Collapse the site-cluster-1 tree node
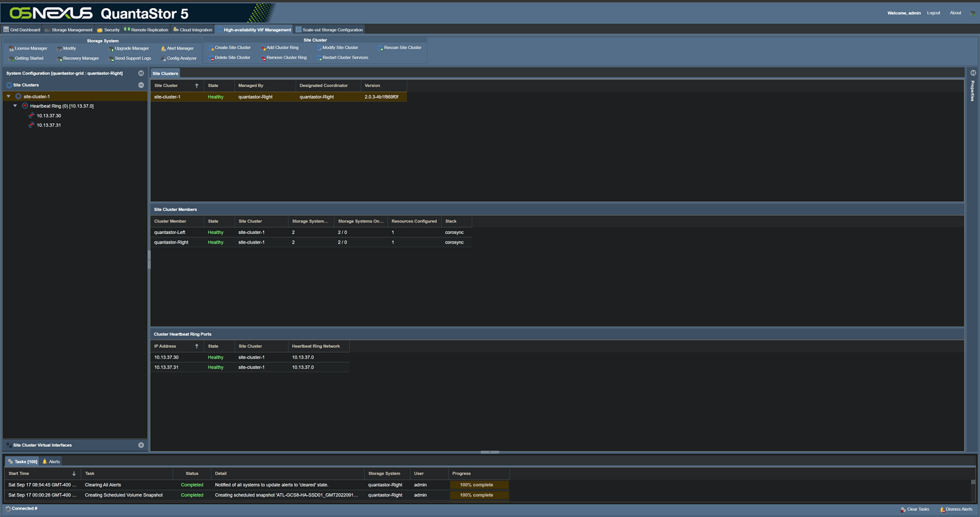980x517 pixels. [x=7, y=96]
